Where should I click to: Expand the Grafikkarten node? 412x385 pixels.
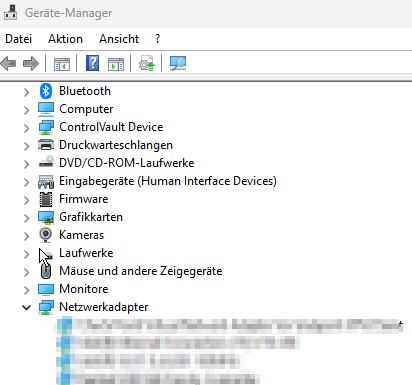(x=26, y=218)
